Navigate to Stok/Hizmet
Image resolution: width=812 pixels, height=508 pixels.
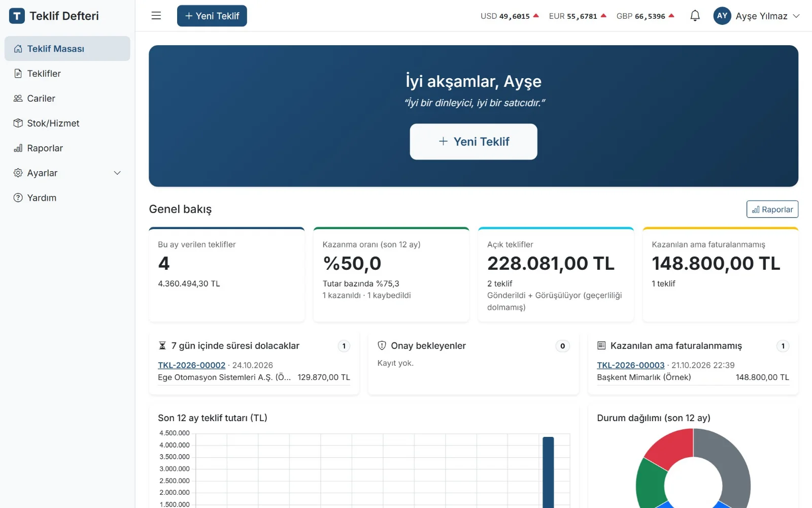(x=67, y=123)
